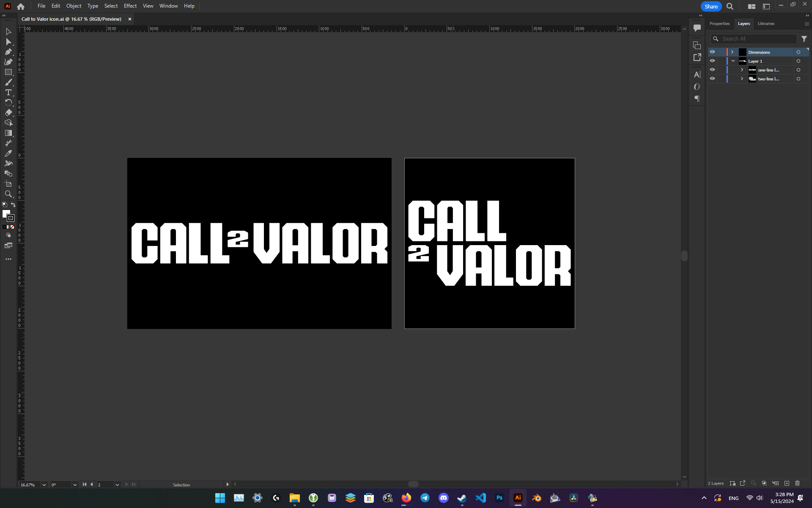Open the Effect menu

pyautogui.click(x=130, y=6)
